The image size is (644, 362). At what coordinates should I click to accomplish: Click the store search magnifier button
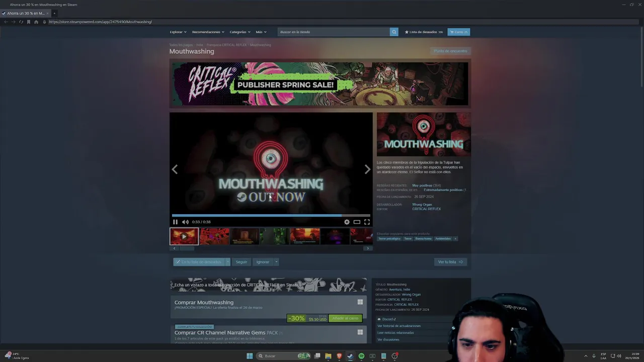[394, 32]
